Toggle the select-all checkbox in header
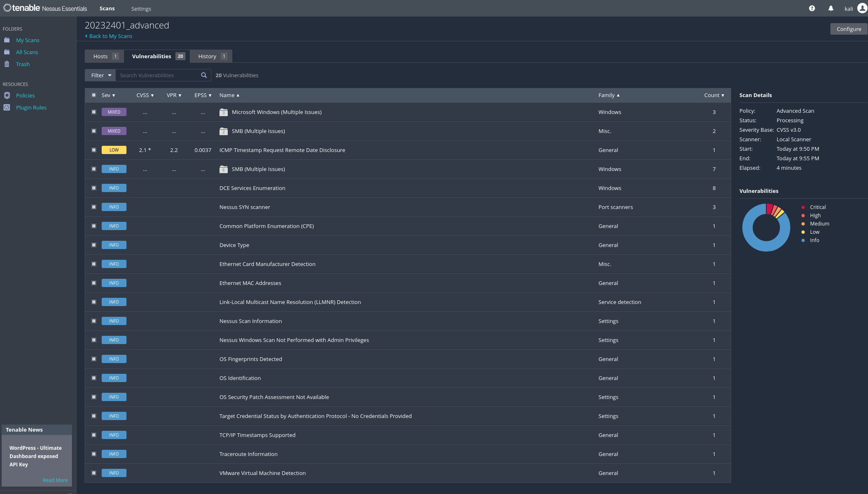Viewport: 868px width, 494px height. (x=94, y=95)
